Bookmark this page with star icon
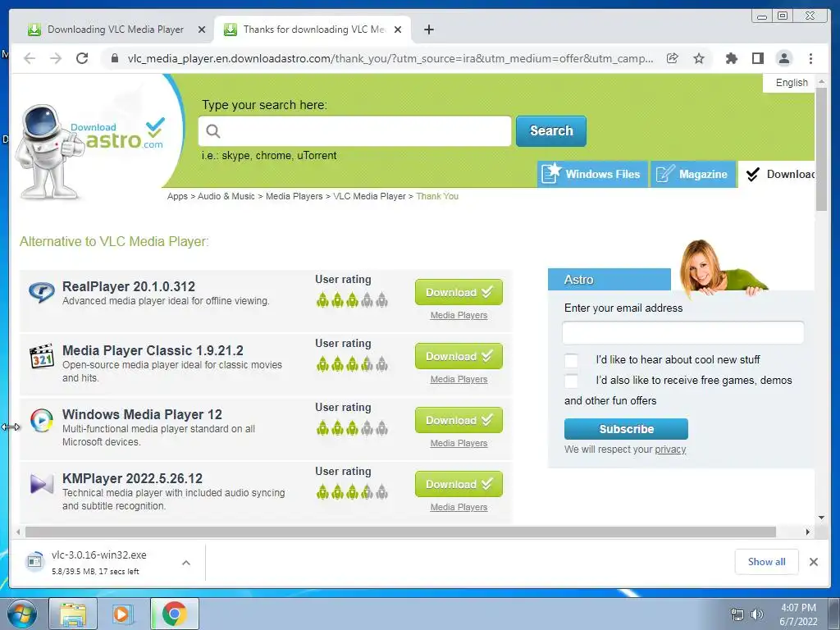Screen dimensions: 840x630 699,58
